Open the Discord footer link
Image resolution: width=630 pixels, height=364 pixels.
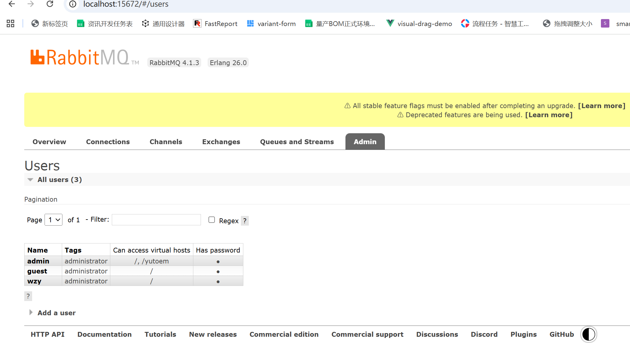[484, 334]
